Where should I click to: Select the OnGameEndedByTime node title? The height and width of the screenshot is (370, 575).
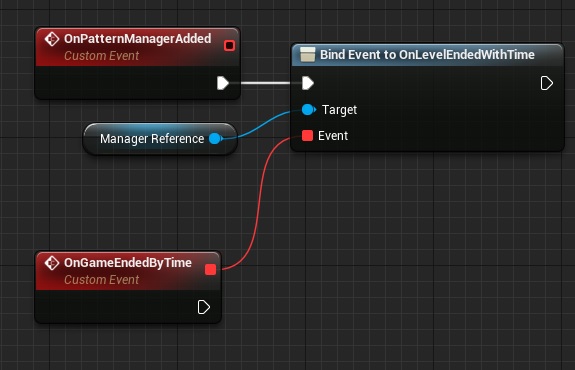pos(128,263)
